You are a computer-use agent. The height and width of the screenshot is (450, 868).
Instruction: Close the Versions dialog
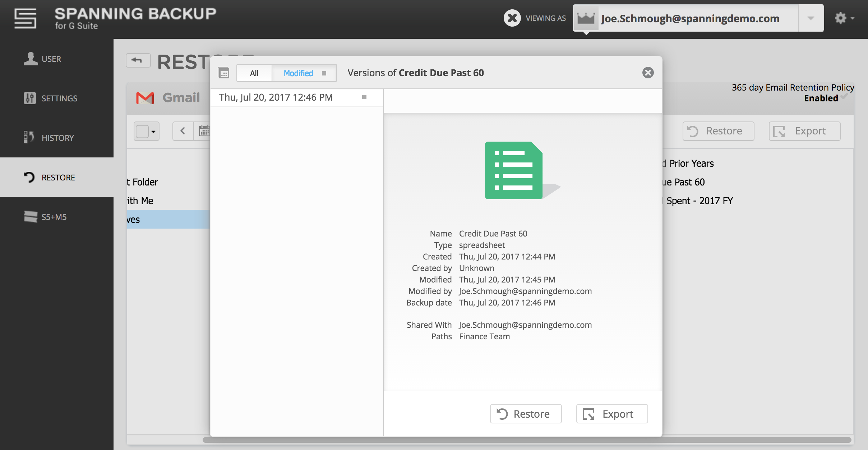tap(648, 73)
